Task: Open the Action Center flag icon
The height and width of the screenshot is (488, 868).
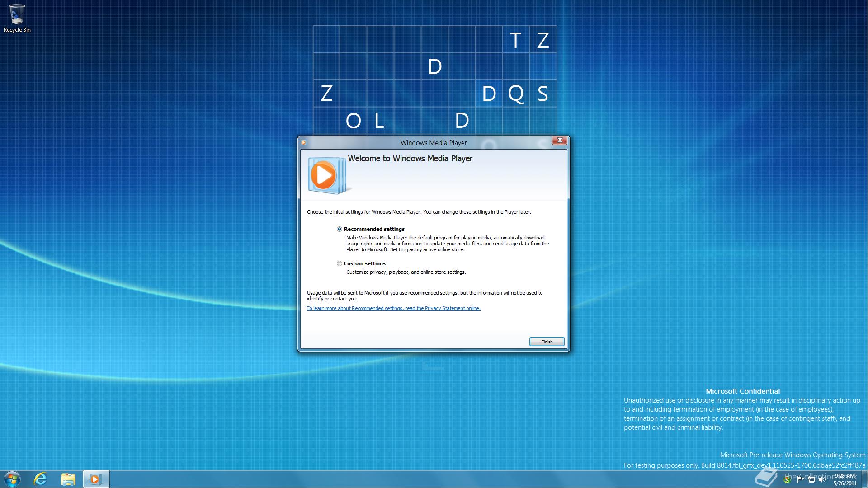Action: click(800, 480)
